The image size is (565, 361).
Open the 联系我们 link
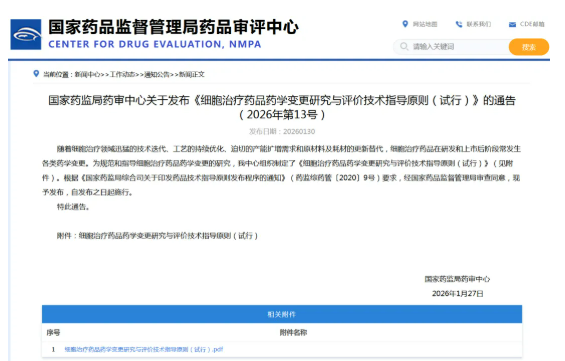(479, 24)
